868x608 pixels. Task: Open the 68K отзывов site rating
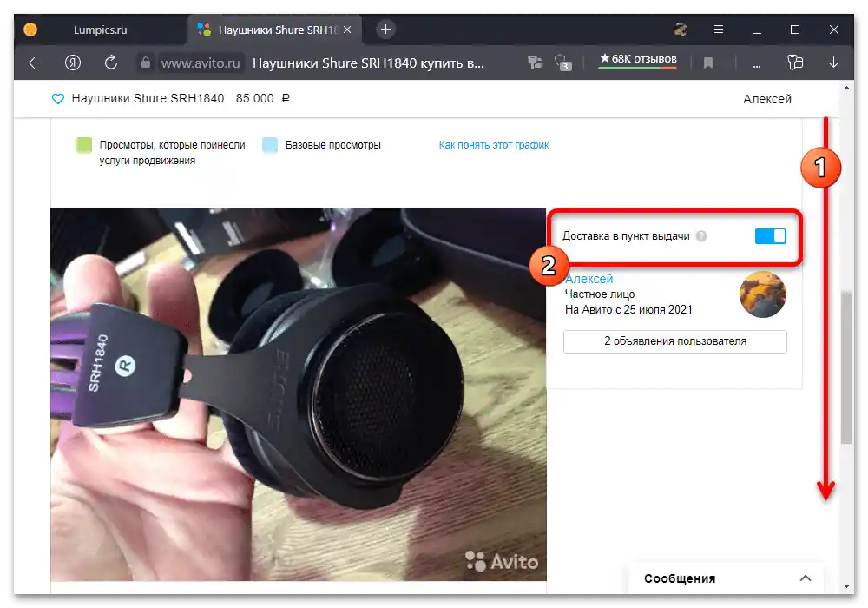pyautogui.click(x=638, y=59)
